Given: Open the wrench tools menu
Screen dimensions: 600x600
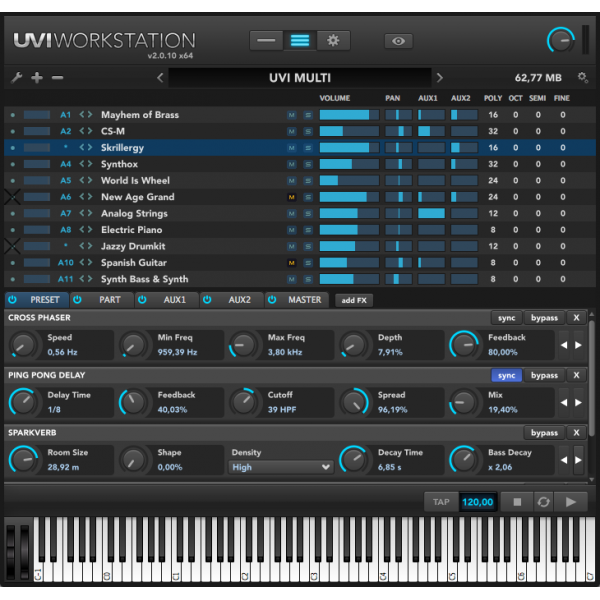Looking at the screenshot, I should pos(16,78).
